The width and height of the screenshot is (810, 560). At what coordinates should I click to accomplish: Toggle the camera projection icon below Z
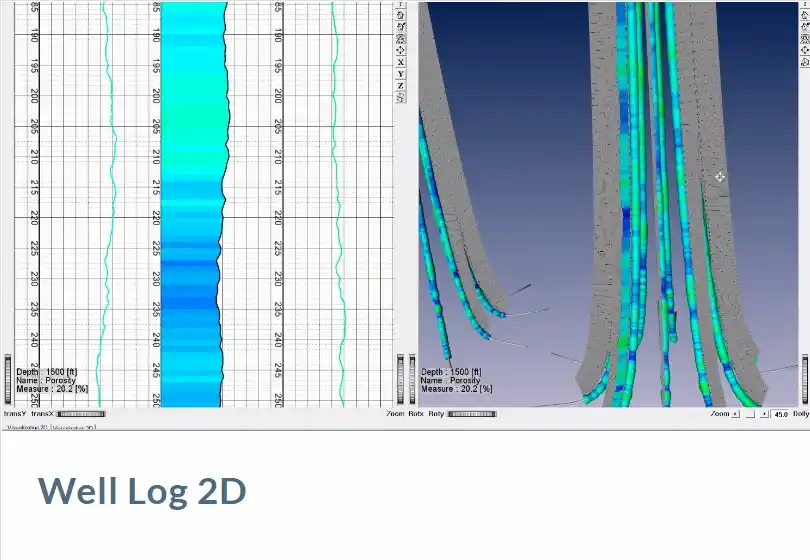401,98
